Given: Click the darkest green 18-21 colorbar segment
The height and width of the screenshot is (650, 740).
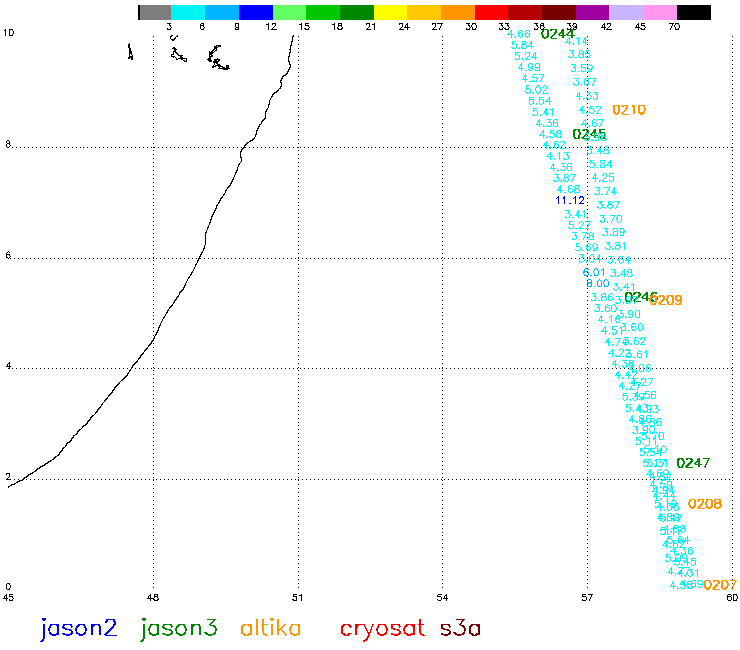Looking at the screenshot, I should coord(357,13).
